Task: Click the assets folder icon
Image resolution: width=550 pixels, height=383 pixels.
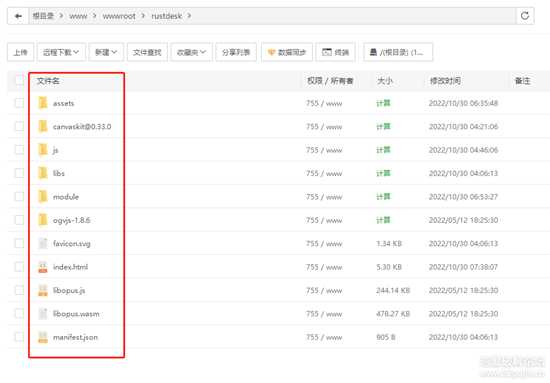Action: click(43, 103)
